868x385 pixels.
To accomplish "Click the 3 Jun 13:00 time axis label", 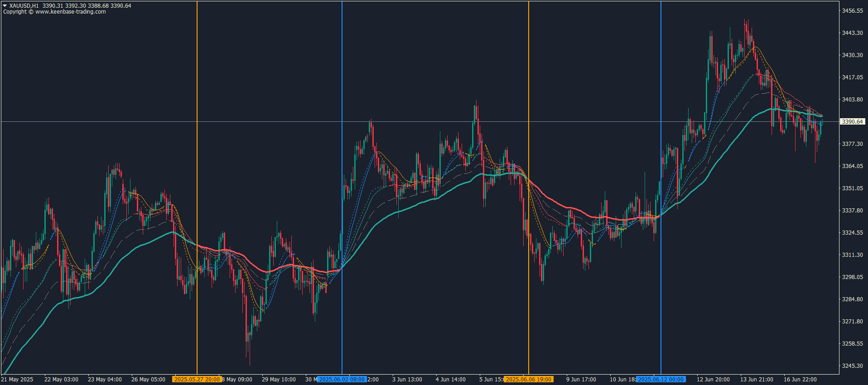I will [407, 380].
